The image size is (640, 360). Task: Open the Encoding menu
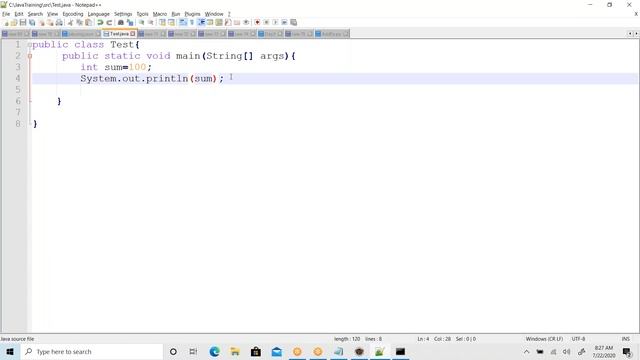pyautogui.click(x=73, y=14)
